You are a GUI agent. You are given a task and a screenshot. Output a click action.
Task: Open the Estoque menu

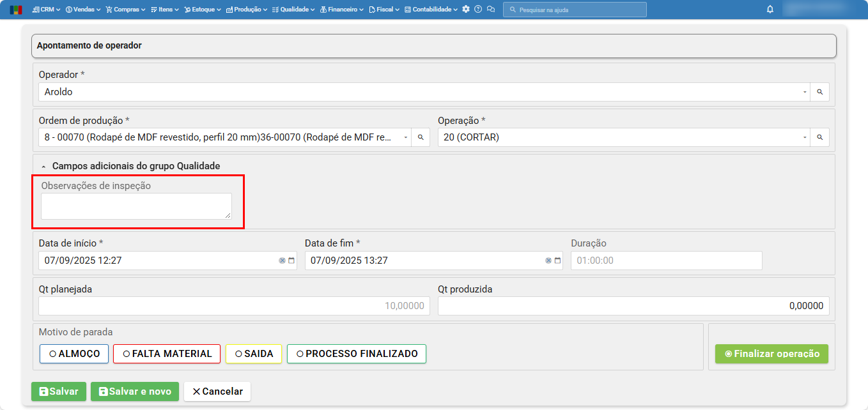tap(202, 10)
